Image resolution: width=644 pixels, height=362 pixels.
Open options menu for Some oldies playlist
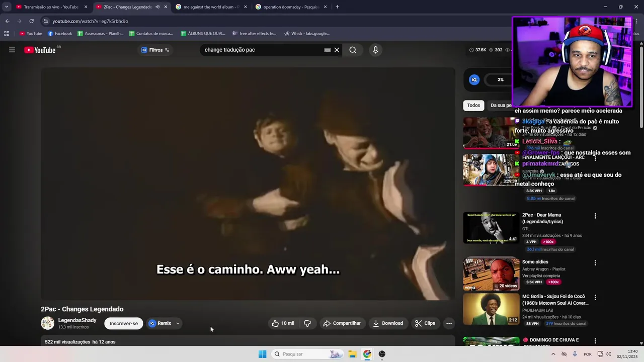point(595,262)
